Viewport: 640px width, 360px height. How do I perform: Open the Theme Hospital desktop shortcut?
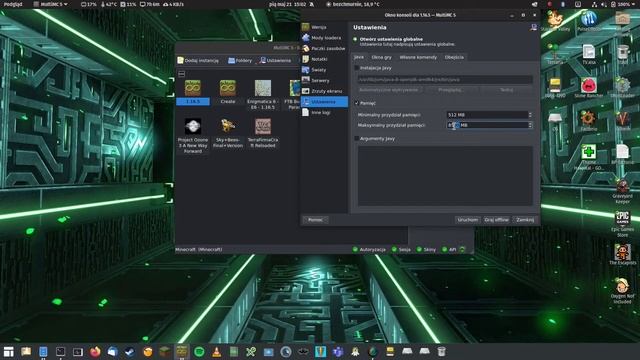point(589,157)
